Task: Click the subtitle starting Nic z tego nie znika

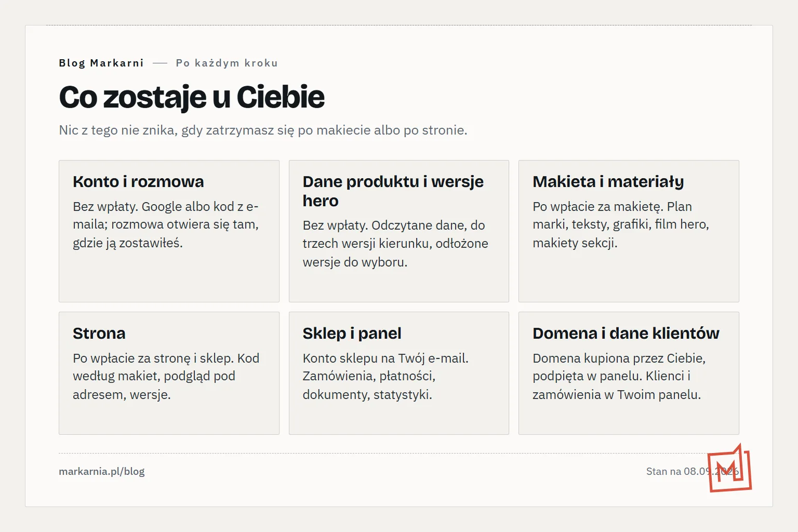Action: tap(263, 130)
